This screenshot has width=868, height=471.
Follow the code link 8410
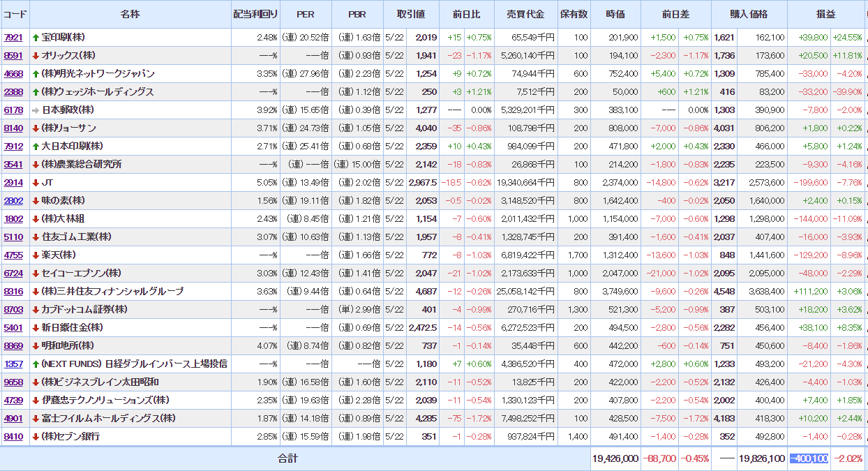coord(13,437)
